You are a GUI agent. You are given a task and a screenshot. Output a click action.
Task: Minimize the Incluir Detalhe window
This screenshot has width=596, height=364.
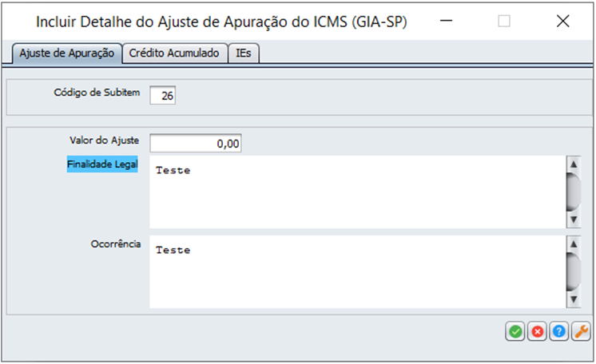[447, 21]
